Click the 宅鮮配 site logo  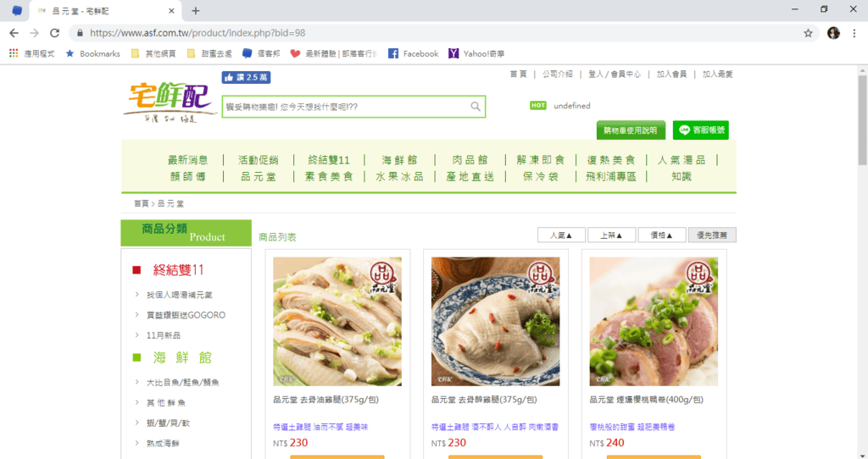click(169, 101)
